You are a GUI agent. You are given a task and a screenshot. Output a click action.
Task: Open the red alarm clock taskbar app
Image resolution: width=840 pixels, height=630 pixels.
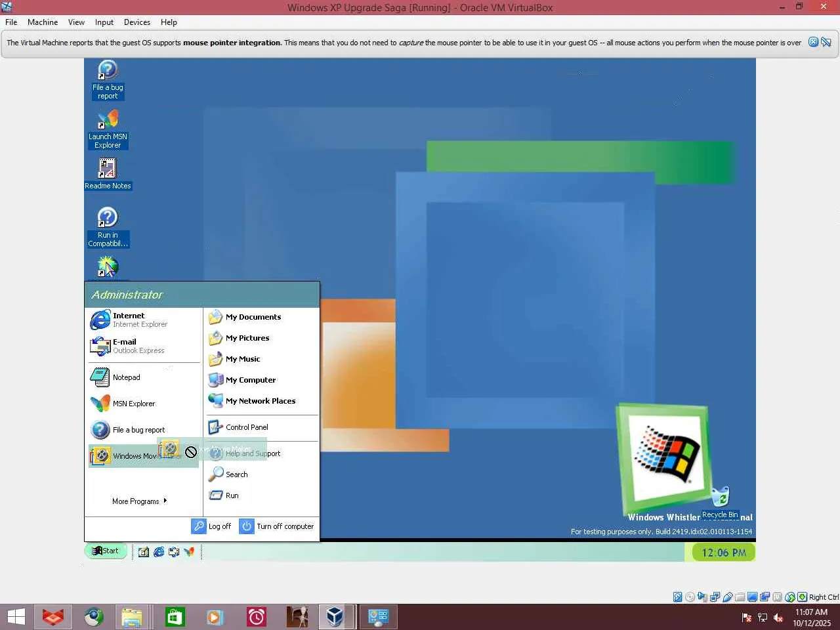256,617
